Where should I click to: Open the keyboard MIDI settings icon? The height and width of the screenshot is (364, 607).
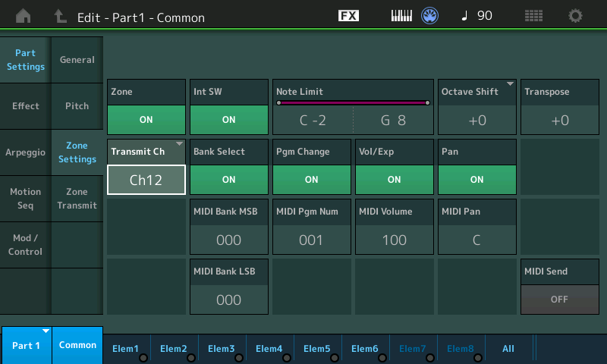pyautogui.click(x=402, y=16)
